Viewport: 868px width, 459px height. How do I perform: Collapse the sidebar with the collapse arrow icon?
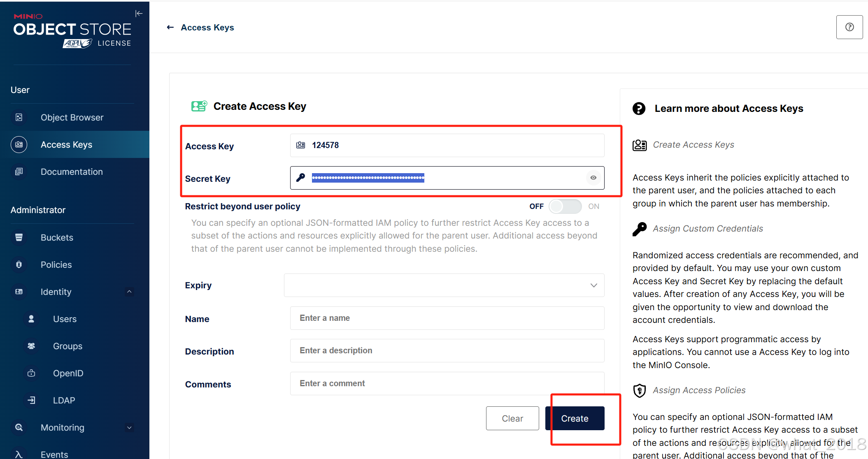(139, 14)
